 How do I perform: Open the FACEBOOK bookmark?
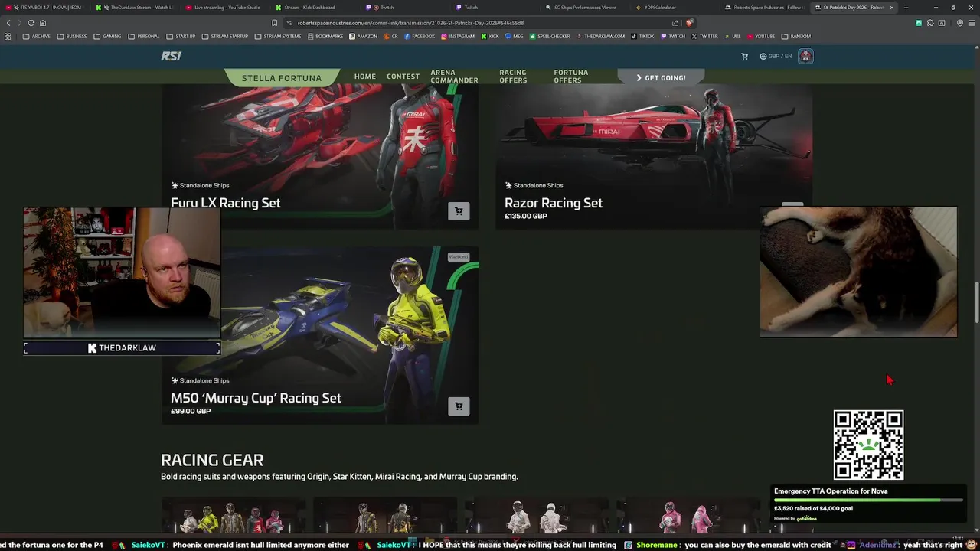click(x=419, y=36)
